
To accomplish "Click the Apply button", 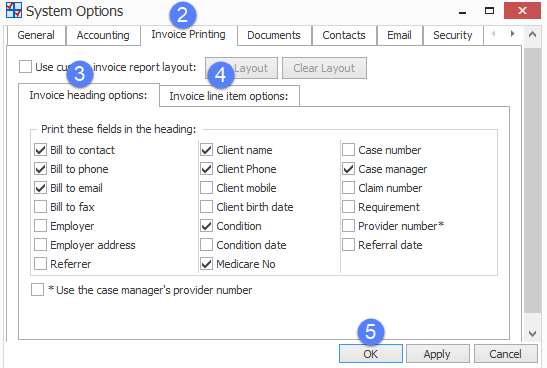I will (437, 354).
